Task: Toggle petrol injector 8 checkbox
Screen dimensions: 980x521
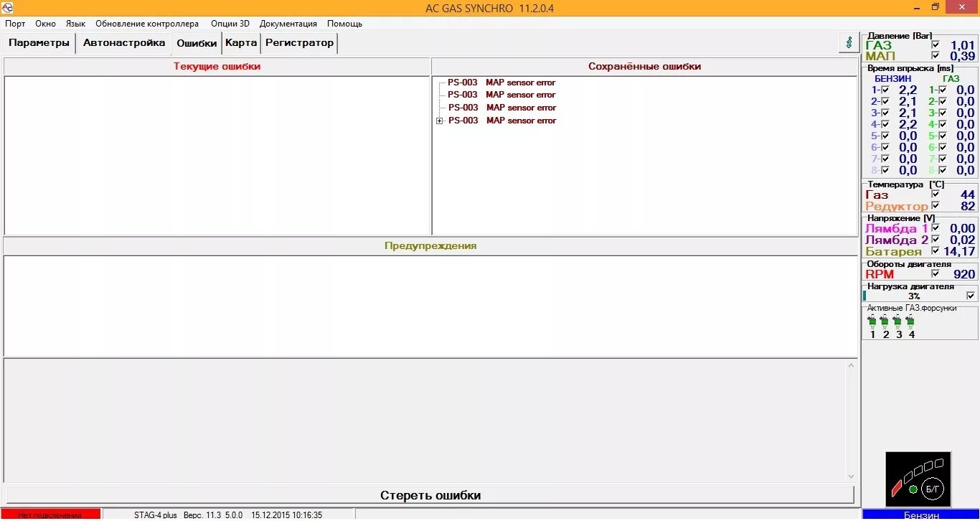Action: (x=885, y=170)
